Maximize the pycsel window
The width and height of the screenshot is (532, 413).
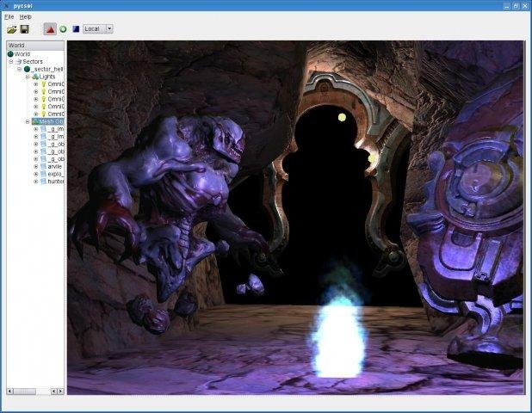tap(516, 6)
